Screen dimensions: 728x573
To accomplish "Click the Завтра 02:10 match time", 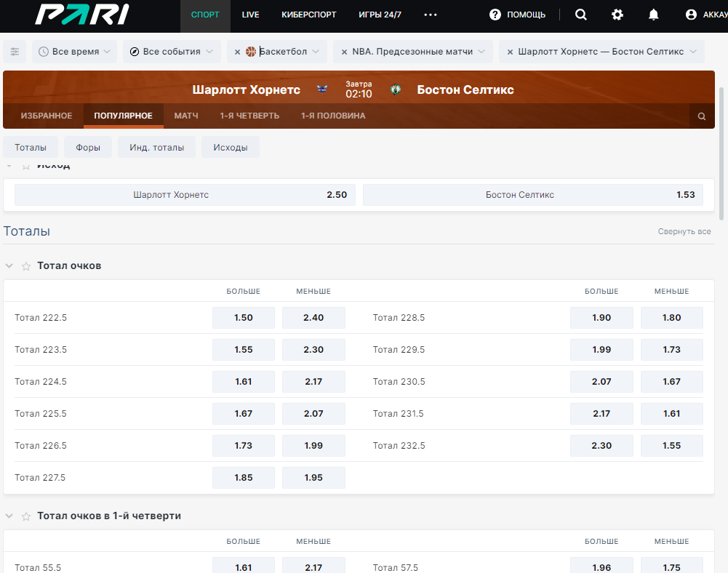I will click(x=359, y=89).
